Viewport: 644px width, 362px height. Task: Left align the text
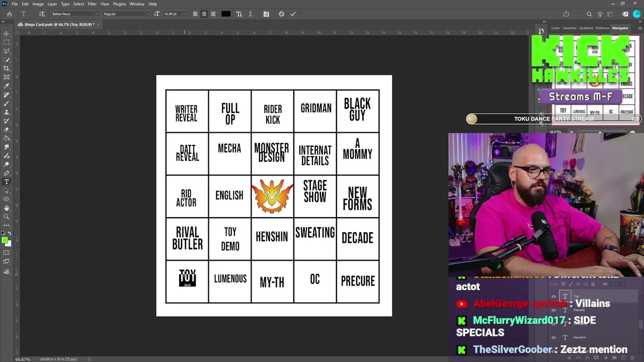pos(195,14)
